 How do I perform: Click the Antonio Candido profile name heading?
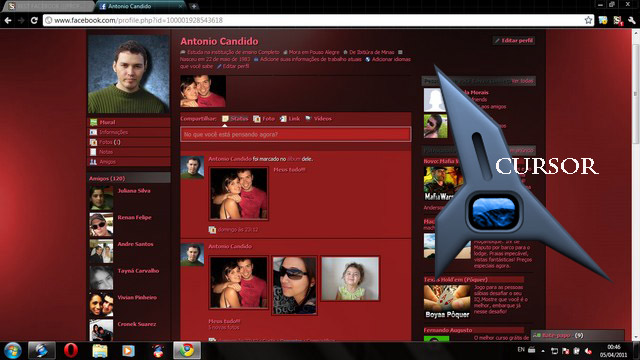219,41
